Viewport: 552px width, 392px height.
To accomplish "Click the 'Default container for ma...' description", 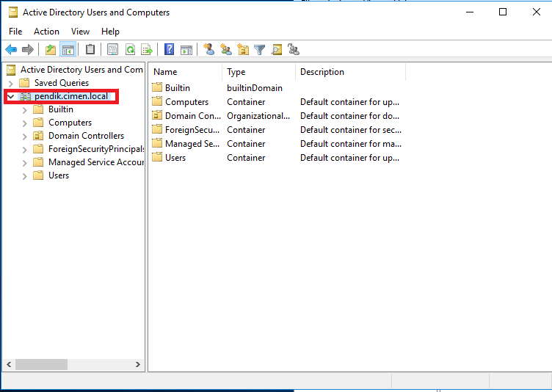I will tap(351, 144).
